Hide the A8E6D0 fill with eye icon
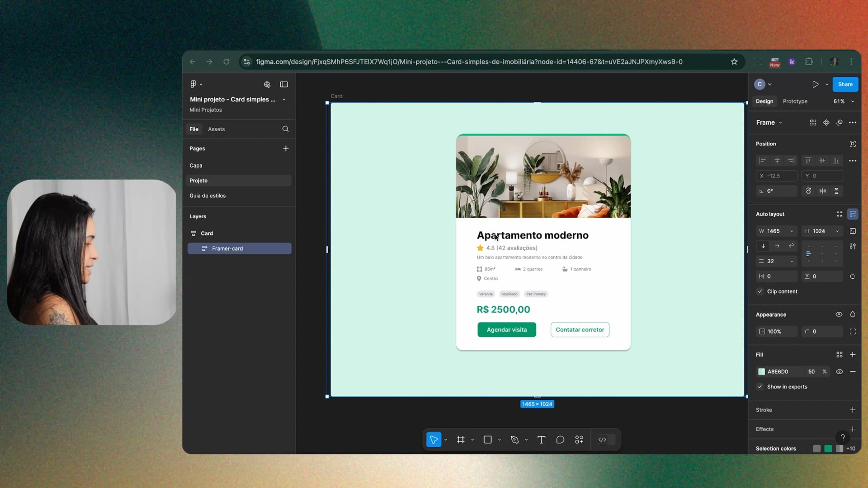This screenshot has width=868, height=488. [x=839, y=371]
